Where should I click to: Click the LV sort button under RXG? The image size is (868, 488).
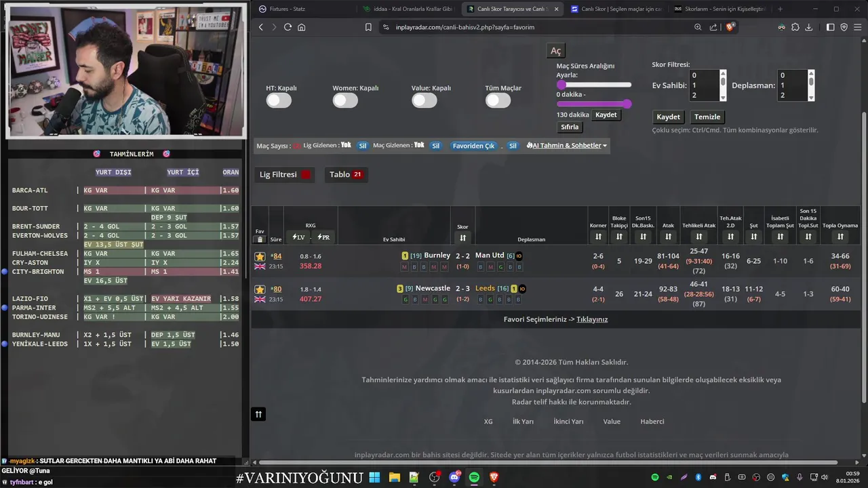coord(298,237)
